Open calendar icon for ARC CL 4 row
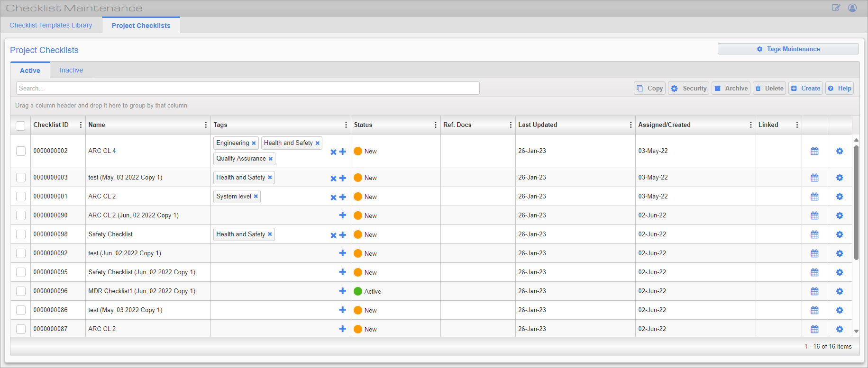The height and width of the screenshot is (368, 868). click(x=814, y=151)
